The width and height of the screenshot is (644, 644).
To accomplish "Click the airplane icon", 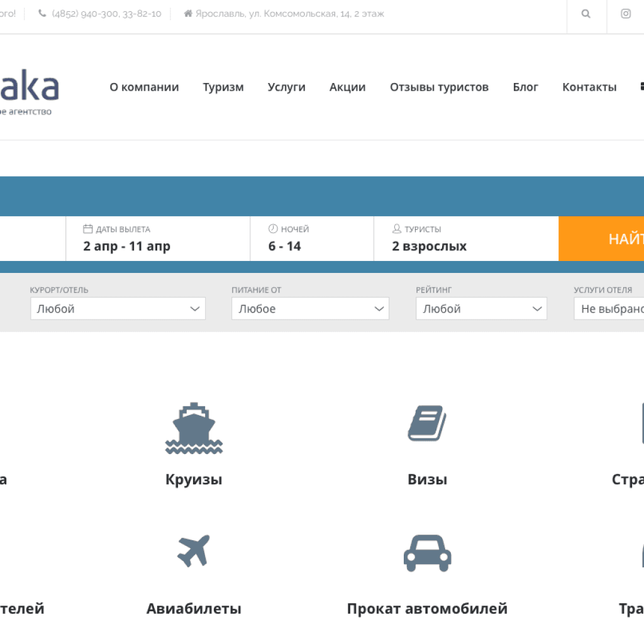I will (x=194, y=551).
